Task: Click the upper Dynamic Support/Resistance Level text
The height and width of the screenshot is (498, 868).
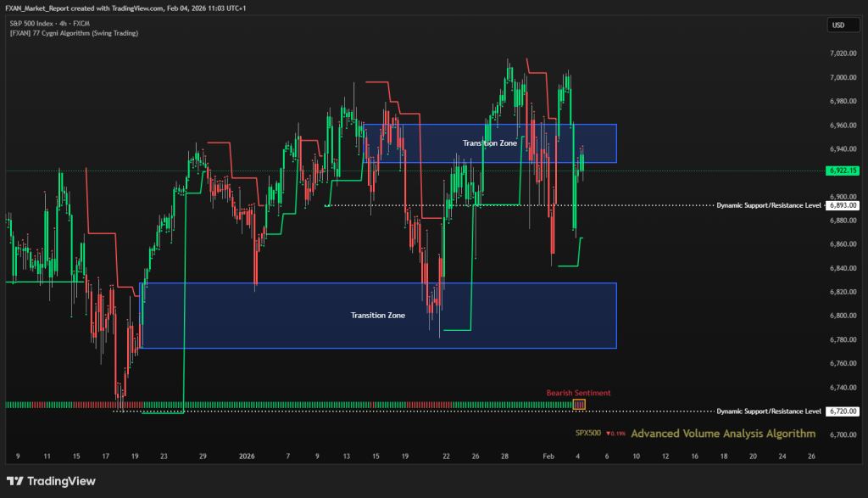Action: (x=768, y=205)
